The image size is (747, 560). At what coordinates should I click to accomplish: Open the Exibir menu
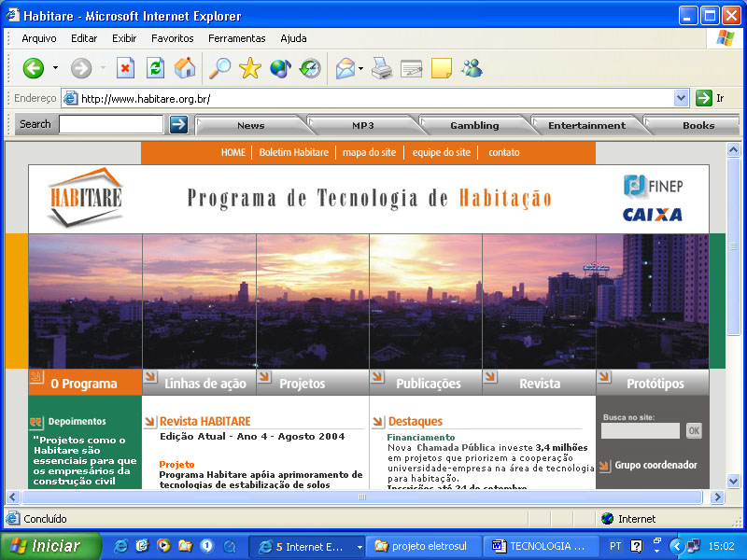pos(124,38)
